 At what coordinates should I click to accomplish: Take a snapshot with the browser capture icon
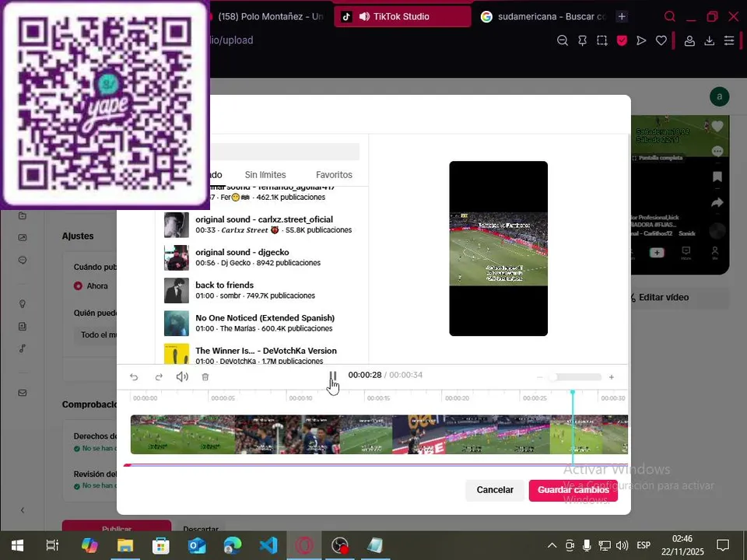(x=602, y=40)
